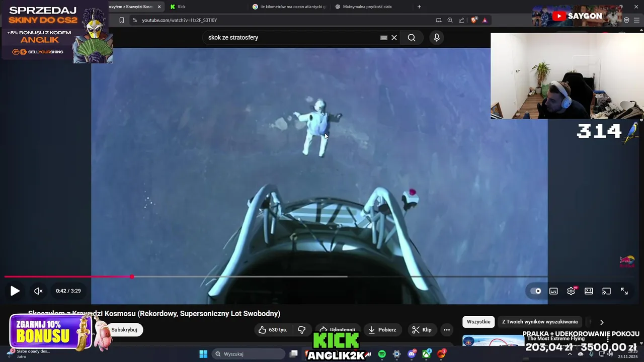Bookmark the page with the bookmark icon
The width and height of the screenshot is (644, 362).
click(122, 20)
